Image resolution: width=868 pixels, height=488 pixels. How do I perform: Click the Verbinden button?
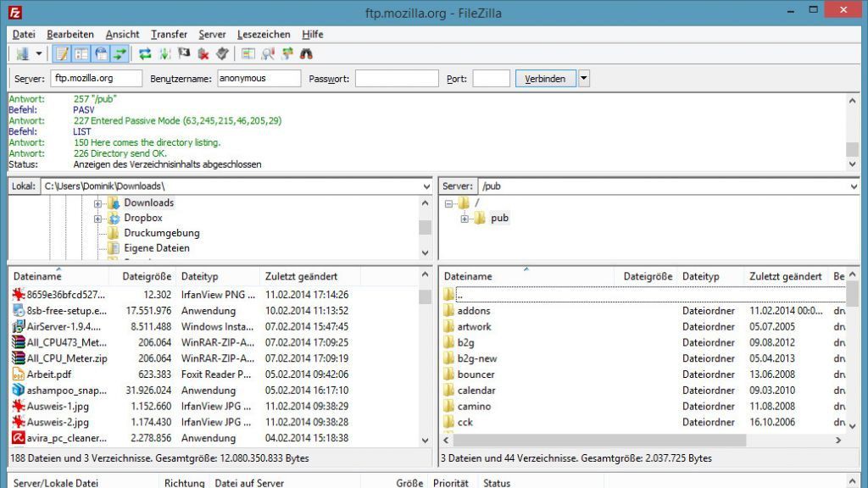[545, 79]
